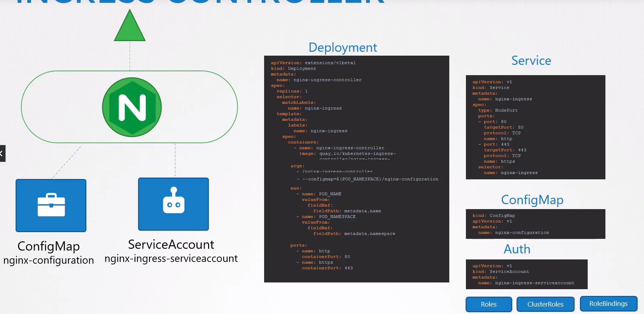This screenshot has width=644, height=314.
Task: Click the Service YAML code block
Action: tap(535, 127)
